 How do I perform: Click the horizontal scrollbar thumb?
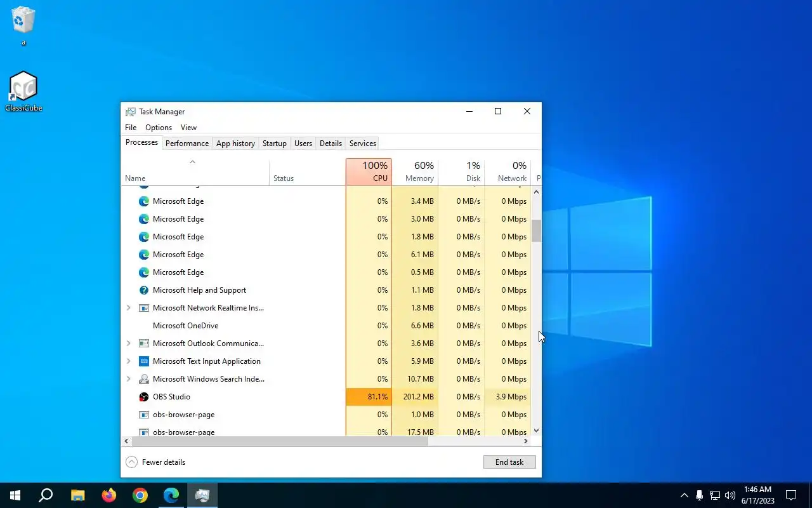point(280,441)
